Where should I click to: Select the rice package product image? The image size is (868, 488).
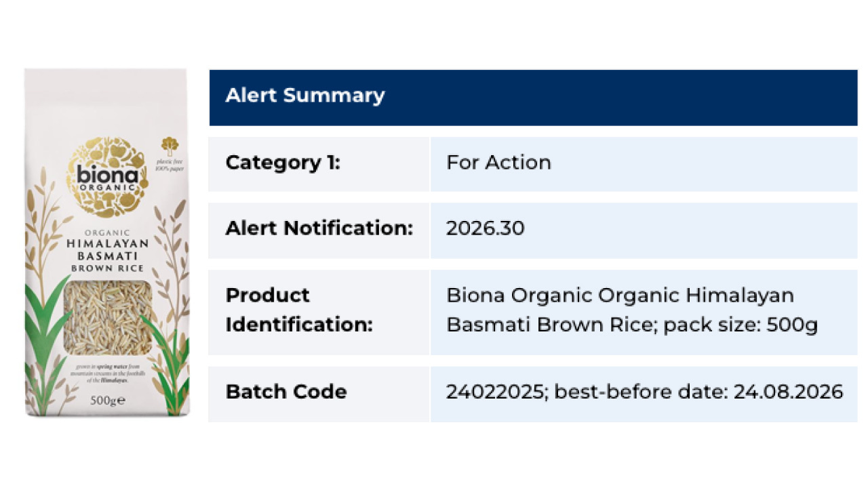(107, 243)
